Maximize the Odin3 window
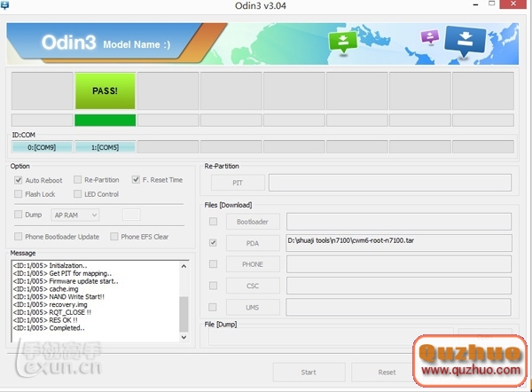The height and width of the screenshot is (392, 532). pos(491,4)
